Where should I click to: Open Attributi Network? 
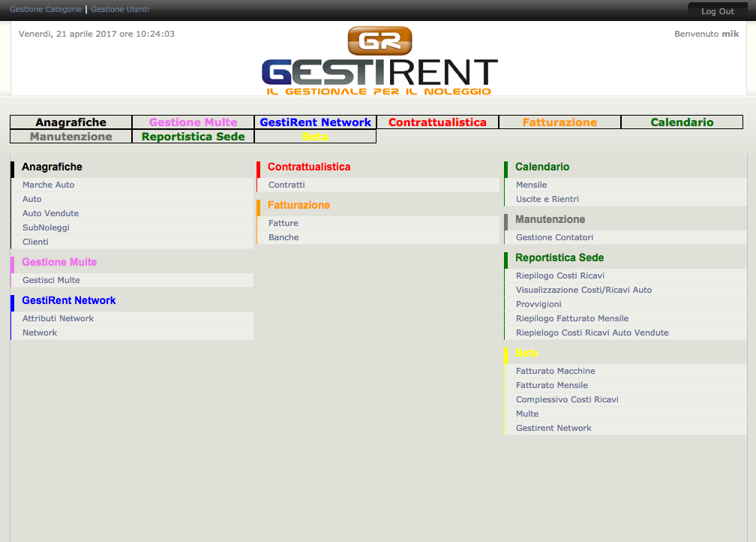(x=58, y=318)
